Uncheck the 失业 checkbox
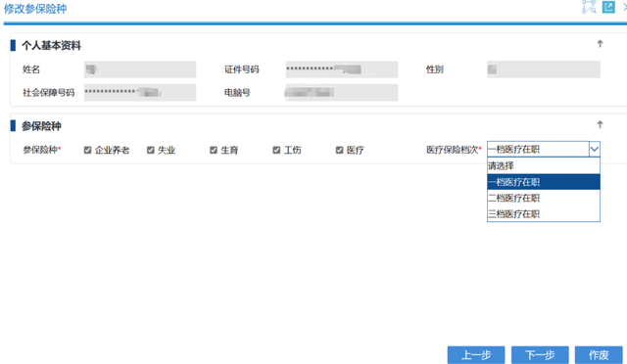The height and width of the screenshot is (364, 627). [150, 150]
